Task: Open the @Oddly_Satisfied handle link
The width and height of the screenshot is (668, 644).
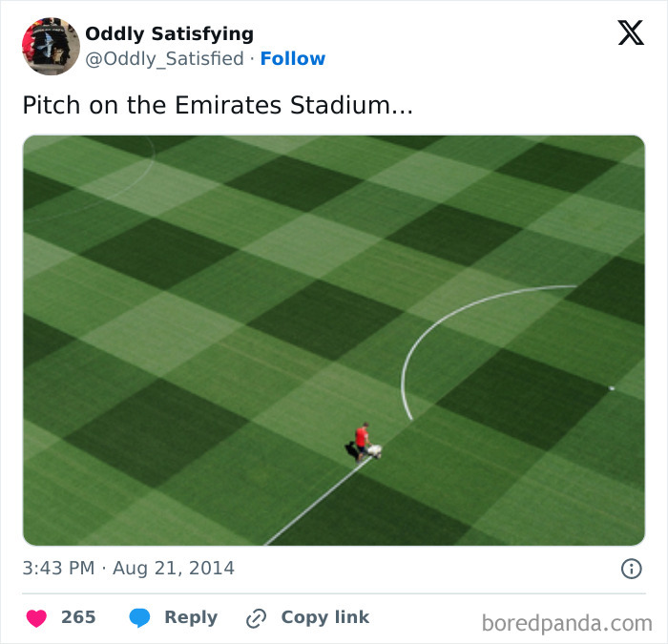Action: [x=165, y=59]
